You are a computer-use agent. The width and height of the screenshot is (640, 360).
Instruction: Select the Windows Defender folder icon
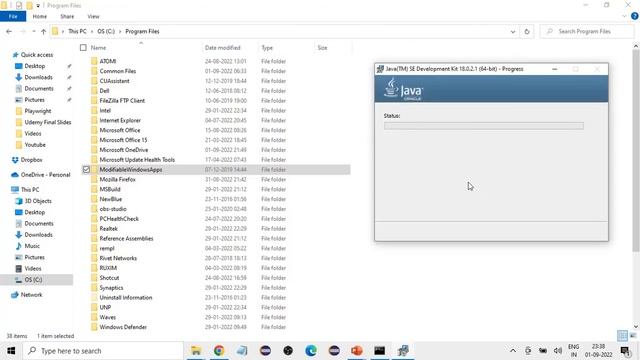94,327
